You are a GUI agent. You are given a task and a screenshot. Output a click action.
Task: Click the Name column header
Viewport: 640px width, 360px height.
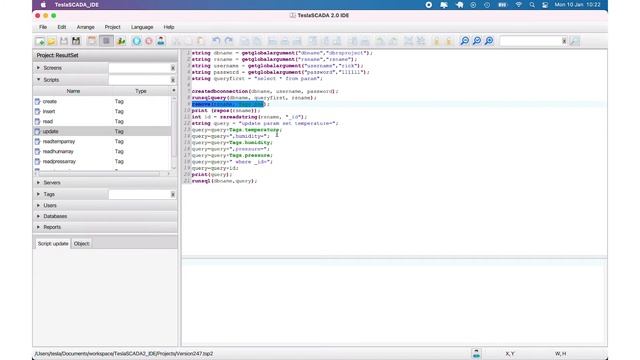click(73, 91)
